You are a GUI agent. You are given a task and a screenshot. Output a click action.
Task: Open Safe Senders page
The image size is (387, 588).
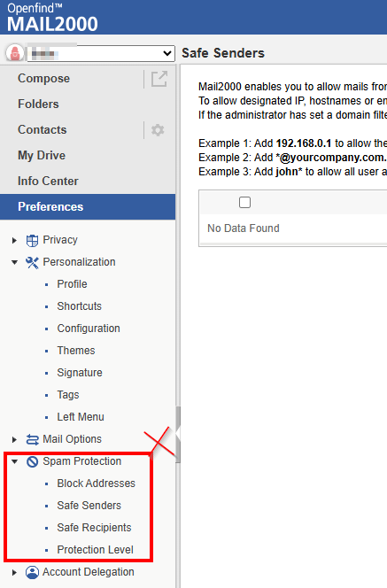89,506
